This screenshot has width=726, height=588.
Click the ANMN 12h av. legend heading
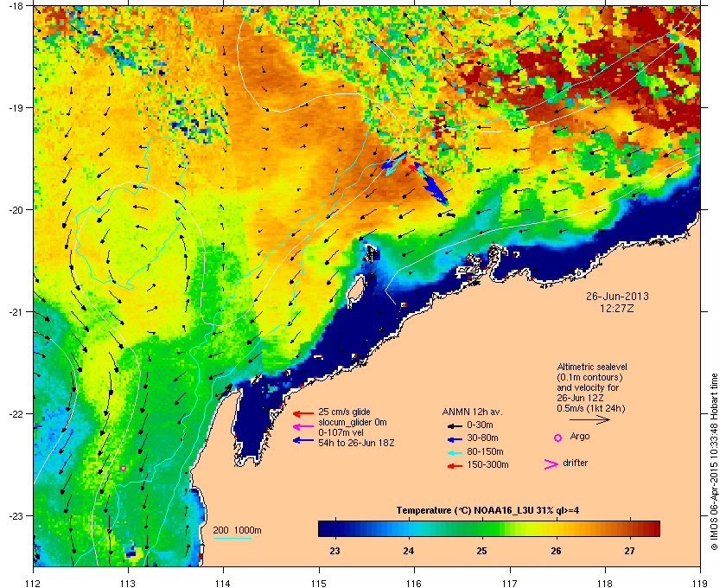pos(472,412)
